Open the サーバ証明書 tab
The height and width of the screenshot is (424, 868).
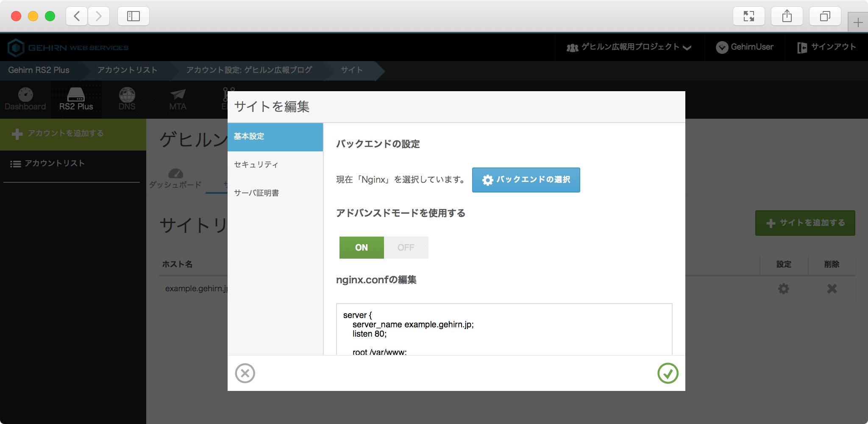point(256,193)
